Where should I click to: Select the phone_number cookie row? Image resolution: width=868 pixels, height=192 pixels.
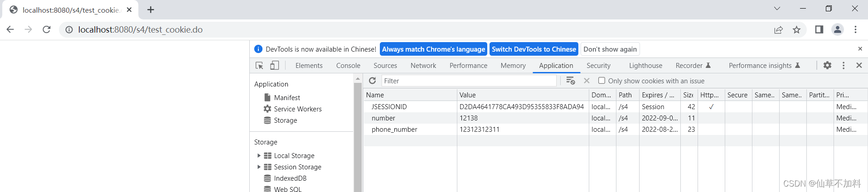[x=616, y=129]
